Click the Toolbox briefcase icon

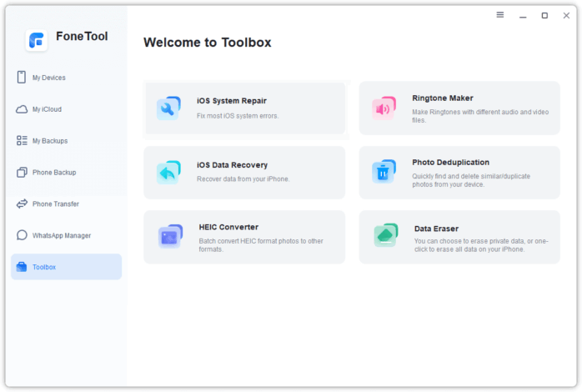(22, 267)
